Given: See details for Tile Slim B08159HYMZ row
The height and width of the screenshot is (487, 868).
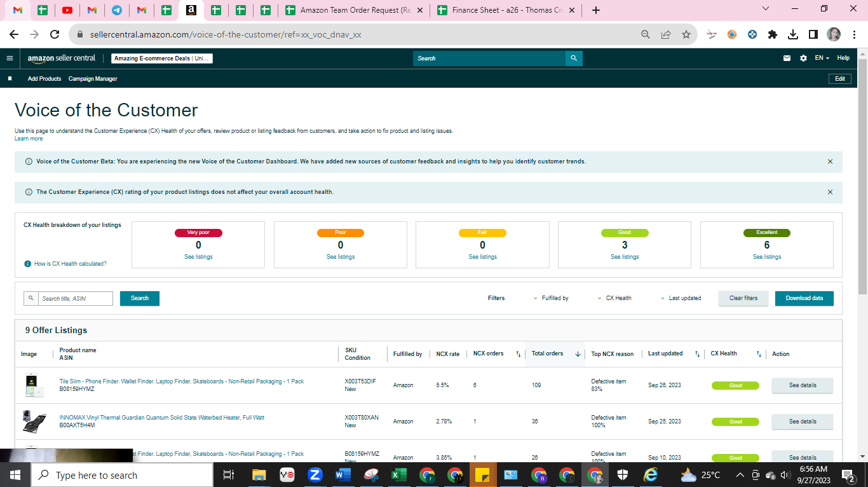Looking at the screenshot, I should 803,385.
